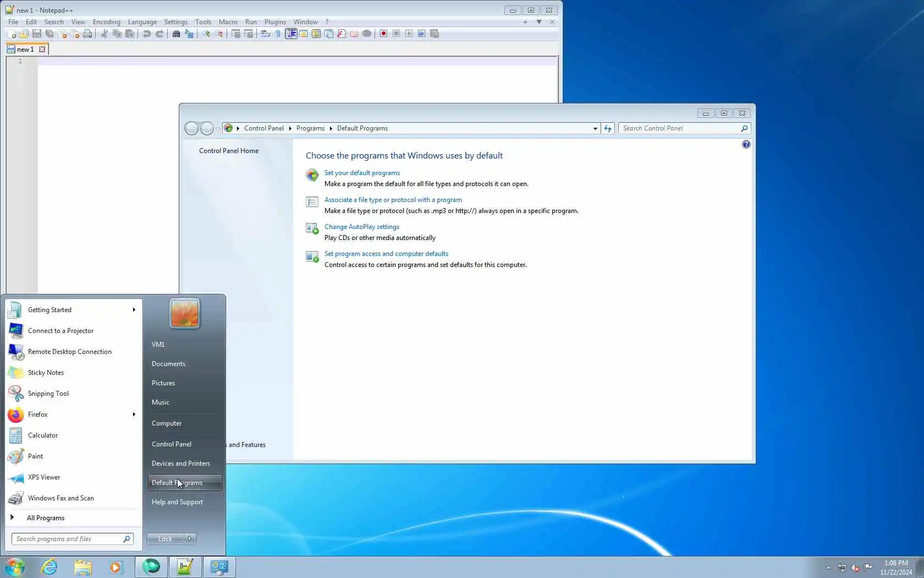The image size is (924, 578).
Task: Save the document using the Notepad++ toolbar icon
Action: [x=37, y=34]
